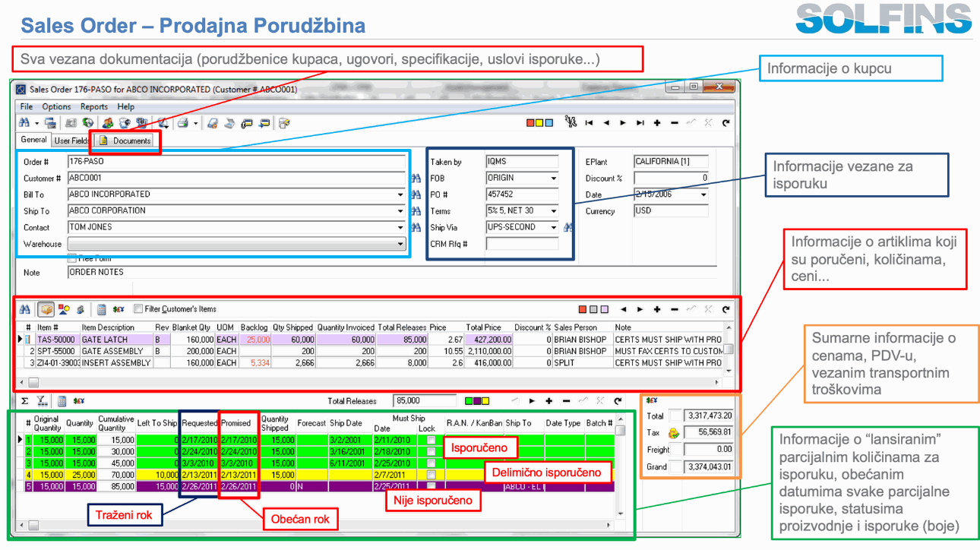
Task: Click the Promised column header
Action: click(x=236, y=423)
